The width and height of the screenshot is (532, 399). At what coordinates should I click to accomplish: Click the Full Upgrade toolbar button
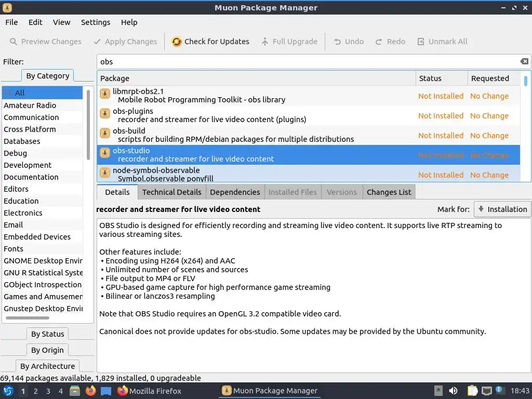pyautogui.click(x=289, y=42)
